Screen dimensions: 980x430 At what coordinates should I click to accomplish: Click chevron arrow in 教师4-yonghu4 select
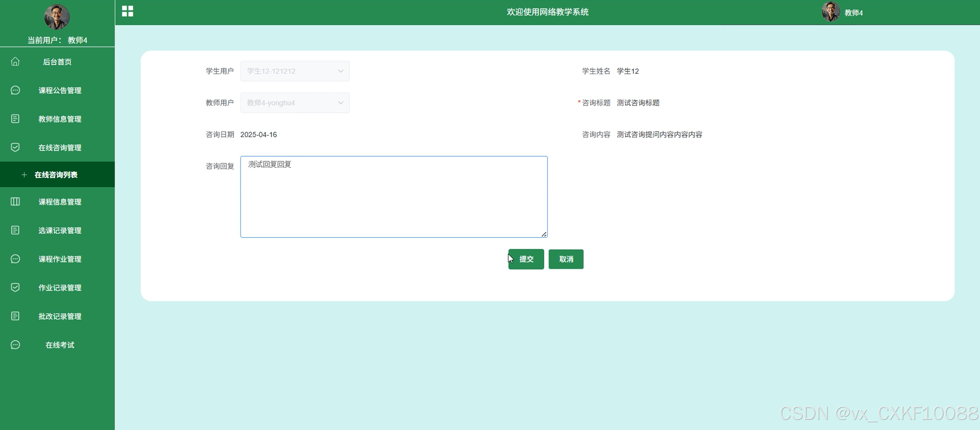340,103
